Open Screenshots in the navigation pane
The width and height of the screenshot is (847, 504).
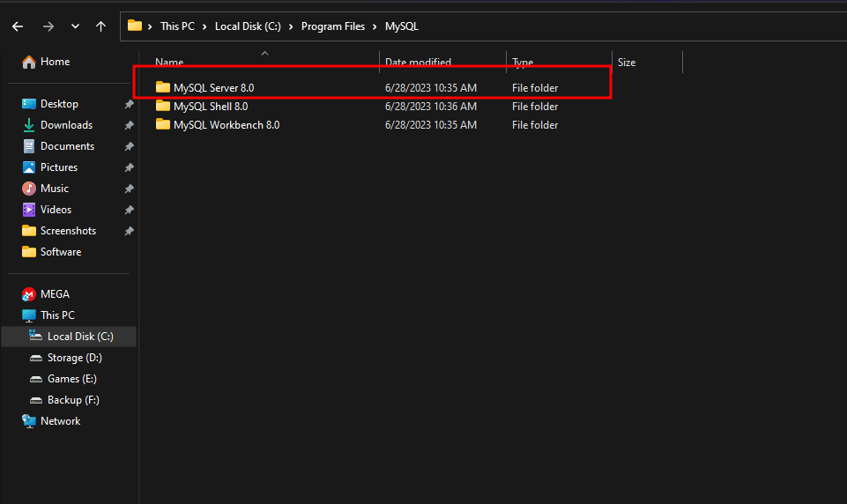coord(68,231)
